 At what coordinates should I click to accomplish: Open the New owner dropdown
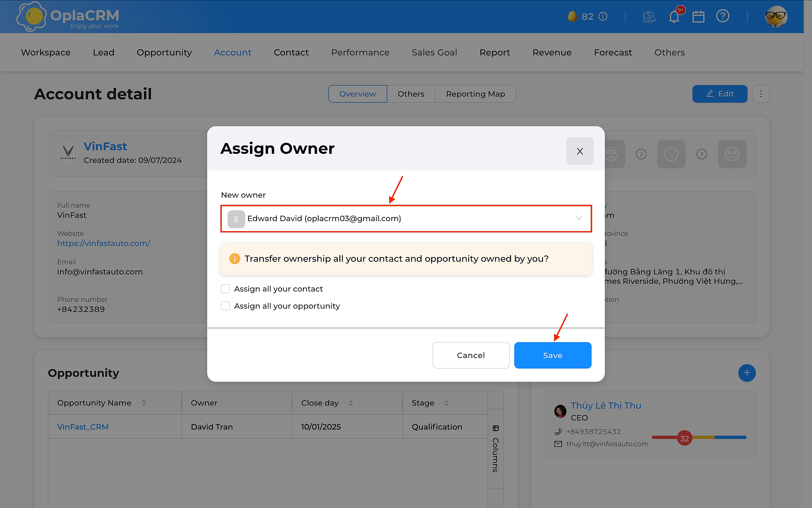click(x=406, y=219)
